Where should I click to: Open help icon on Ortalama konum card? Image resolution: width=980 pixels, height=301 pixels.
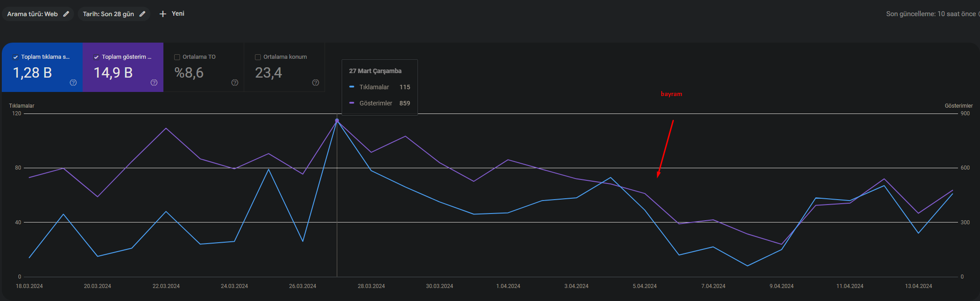(316, 83)
